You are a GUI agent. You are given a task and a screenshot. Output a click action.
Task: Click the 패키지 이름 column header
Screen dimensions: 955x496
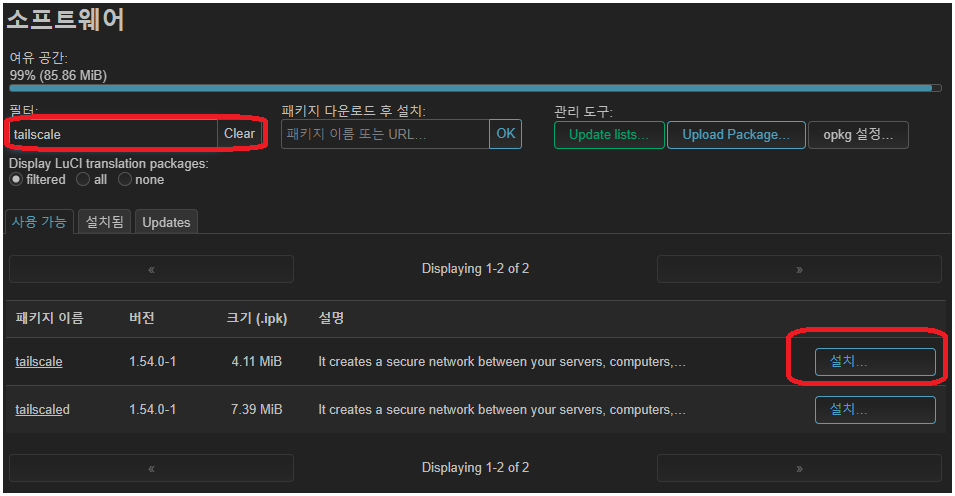point(49,317)
